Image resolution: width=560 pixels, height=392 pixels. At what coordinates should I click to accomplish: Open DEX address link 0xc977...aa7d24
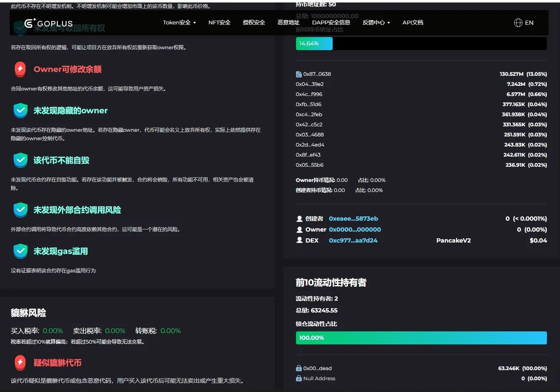click(x=353, y=240)
